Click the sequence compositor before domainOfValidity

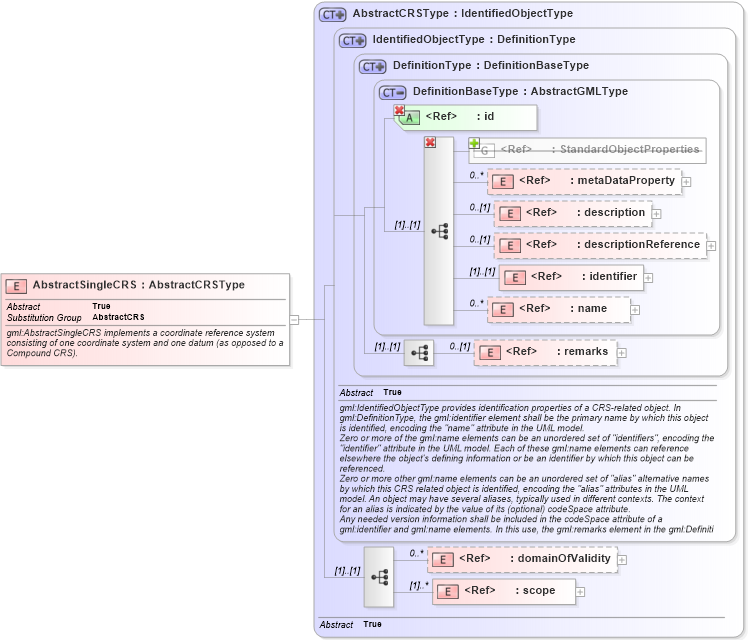(x=379, y=577)
